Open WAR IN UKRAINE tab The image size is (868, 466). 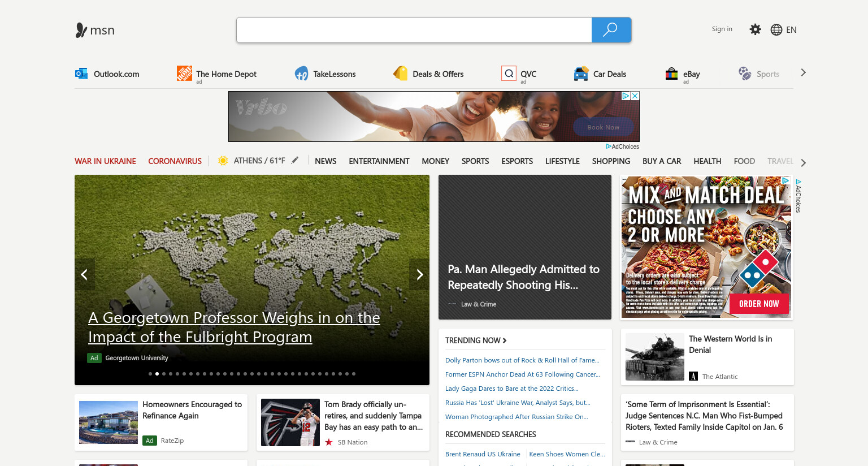[105, 161]
